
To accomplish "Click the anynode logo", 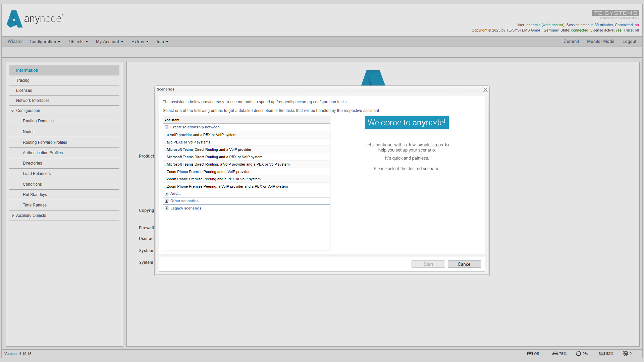I will tap(35, 19).
